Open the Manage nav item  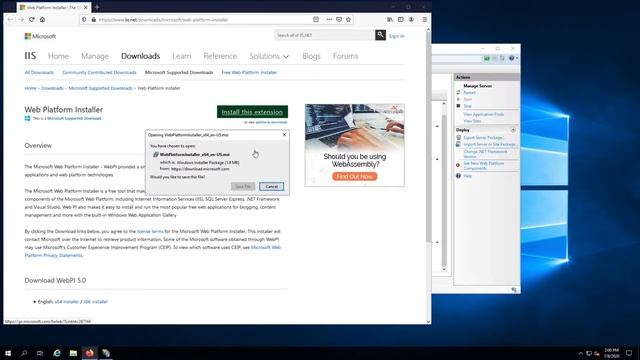click(95, 56)
